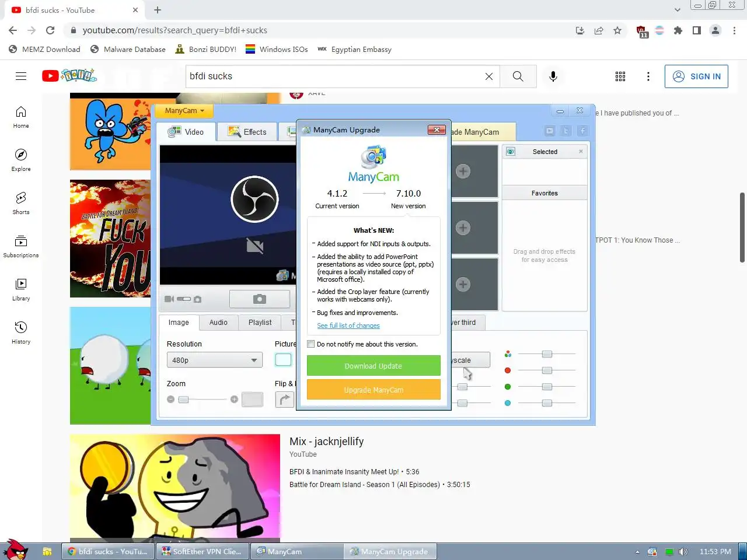Toggle the Picture in picture box
The image size is (747, 560).
coord(283,360)
